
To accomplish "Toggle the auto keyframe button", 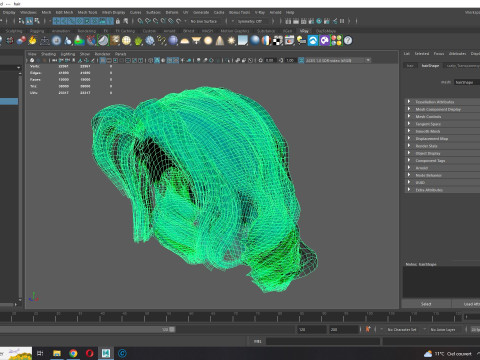I will click(x=368, y=329).
